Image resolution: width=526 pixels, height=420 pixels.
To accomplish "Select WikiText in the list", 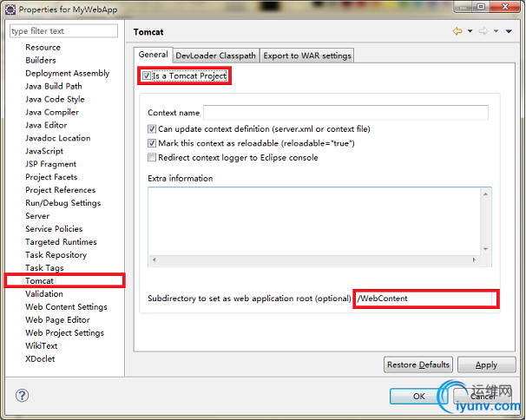I will (42, 346).
